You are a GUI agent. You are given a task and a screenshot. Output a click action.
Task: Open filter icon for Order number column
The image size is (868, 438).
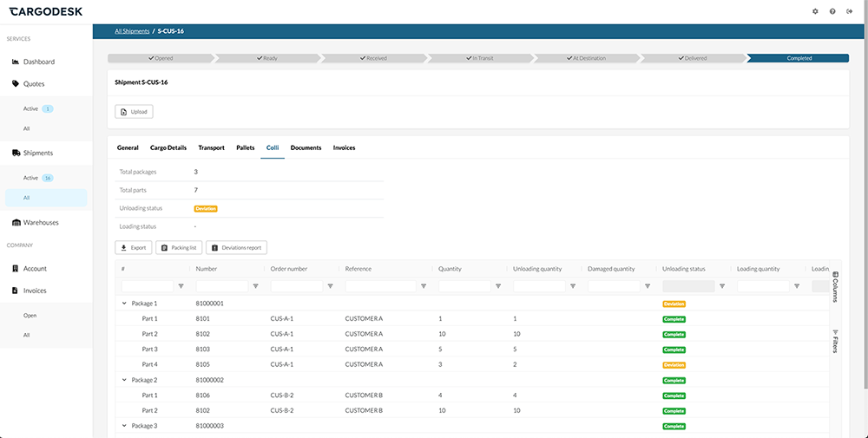coord(331,286)
